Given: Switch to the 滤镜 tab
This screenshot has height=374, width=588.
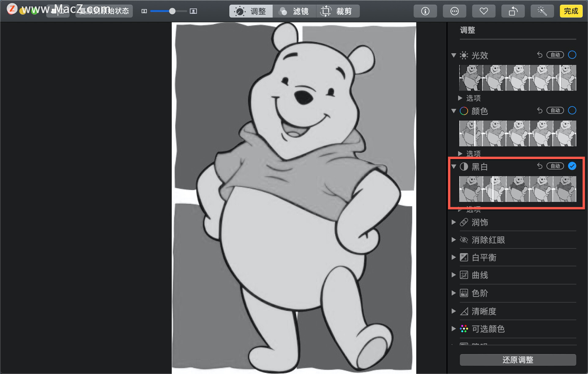Looking at the screenshot, I should click(x=294, y=11).
